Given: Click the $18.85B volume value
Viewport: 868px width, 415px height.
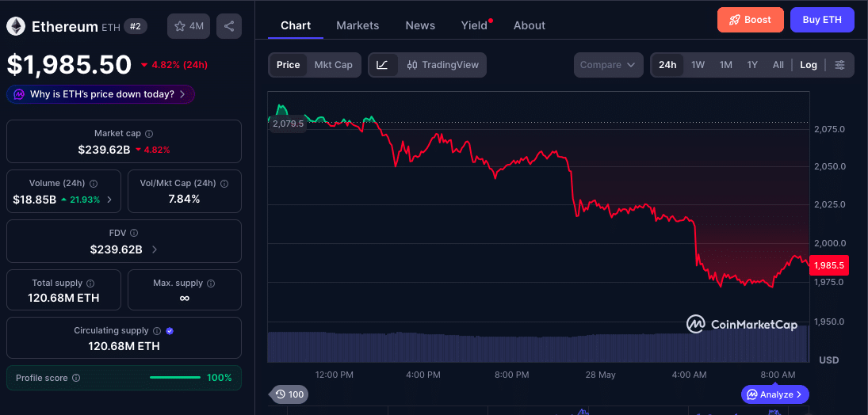Looking at the screenshot, I should point(35,200).
